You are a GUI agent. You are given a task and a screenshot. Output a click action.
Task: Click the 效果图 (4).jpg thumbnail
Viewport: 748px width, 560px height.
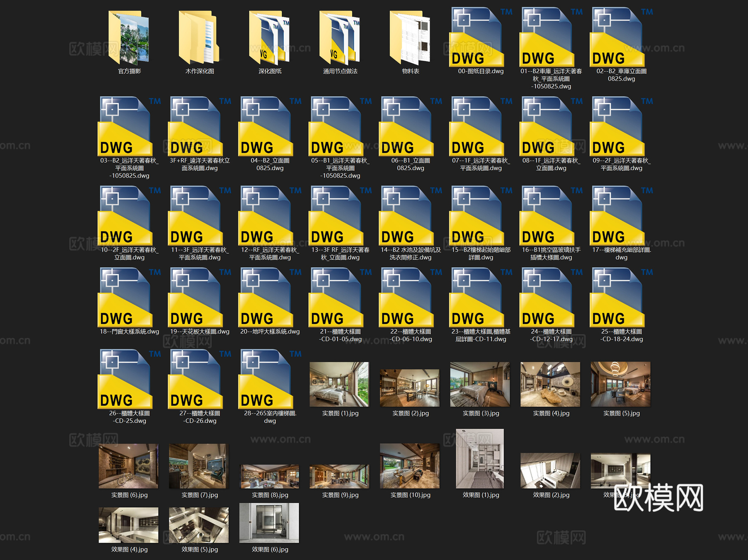pyautogui.click(x=128, y=525)
